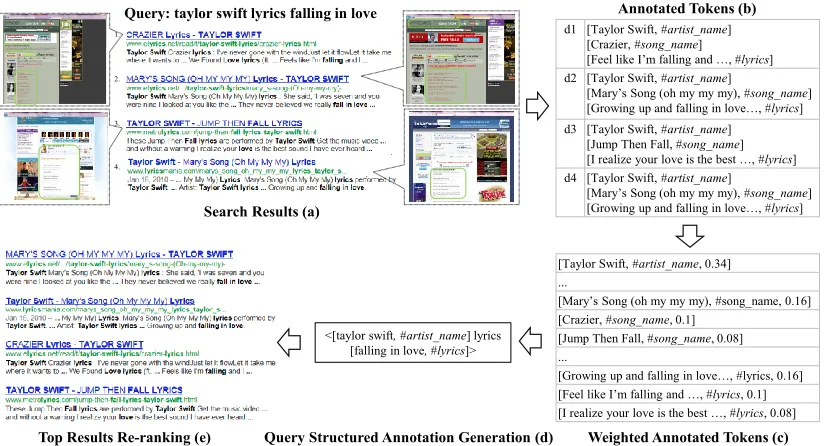Open result 4 'Taylor Swift - Mary's Song' in Search Results (a)
Screen dimensions: 826x446
point(222,162)
